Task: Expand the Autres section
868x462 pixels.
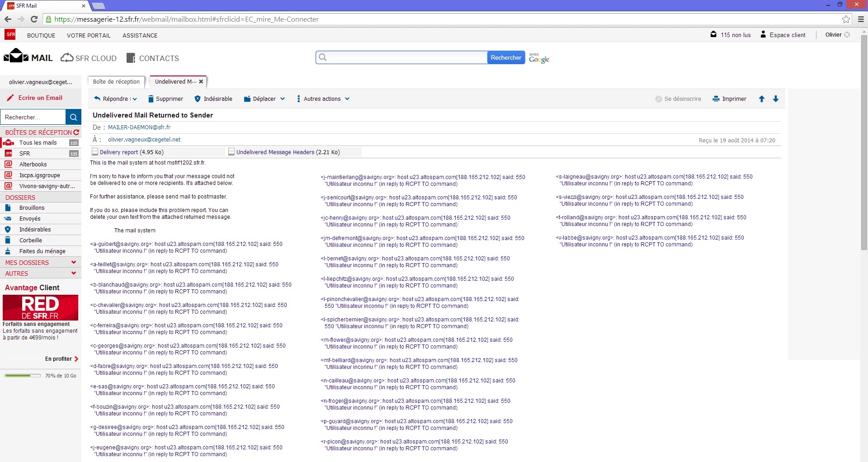Action: 74,273
